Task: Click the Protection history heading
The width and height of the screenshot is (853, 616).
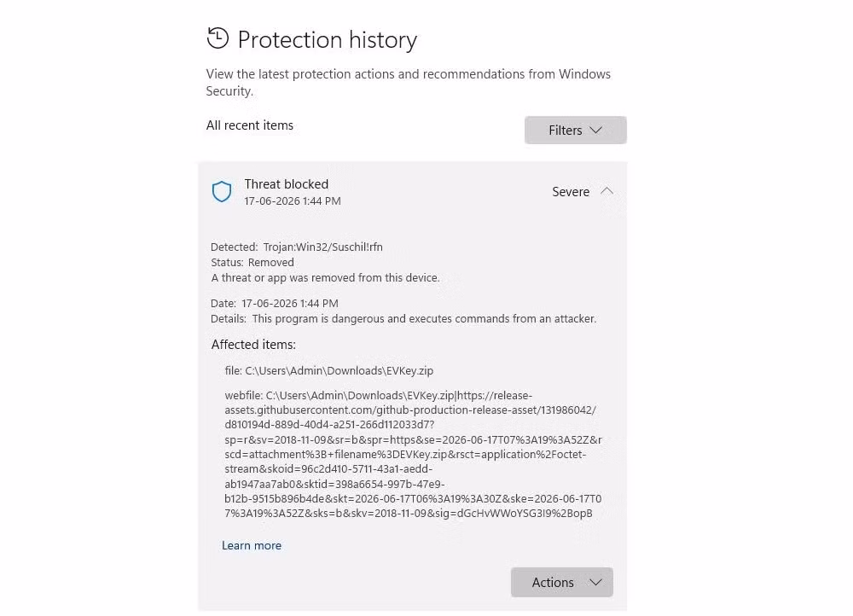Action: coord(328,40)
